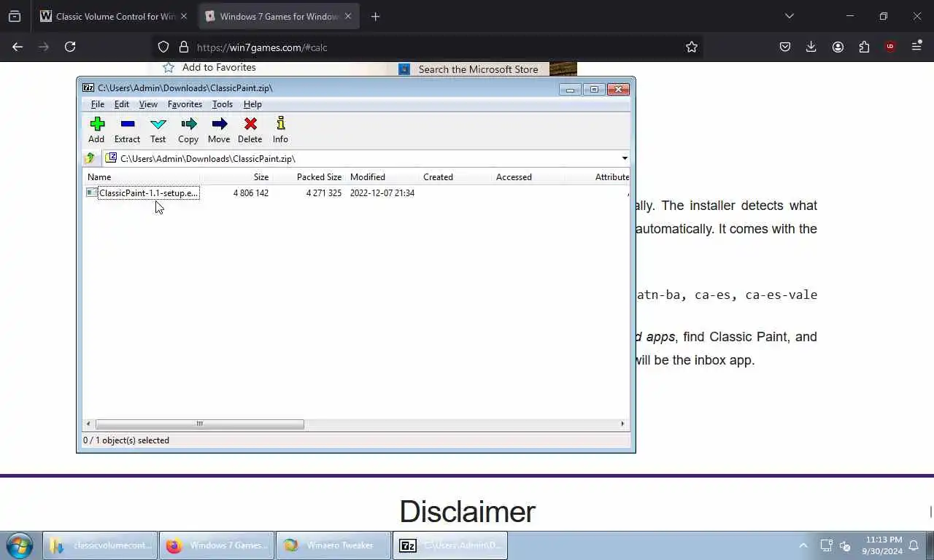Open the 7-Zip Help menu
The width and height of the screenshot is (934, 560).
pos(252,104)
